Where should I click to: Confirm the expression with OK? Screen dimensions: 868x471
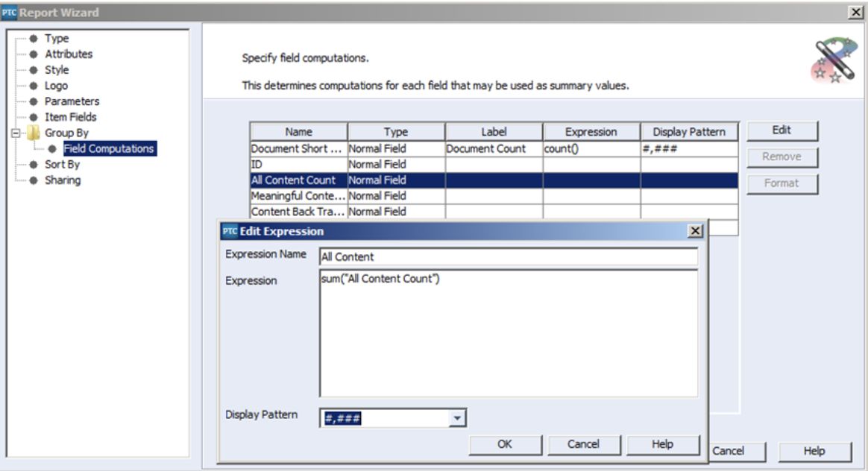(x=505, y=444)
